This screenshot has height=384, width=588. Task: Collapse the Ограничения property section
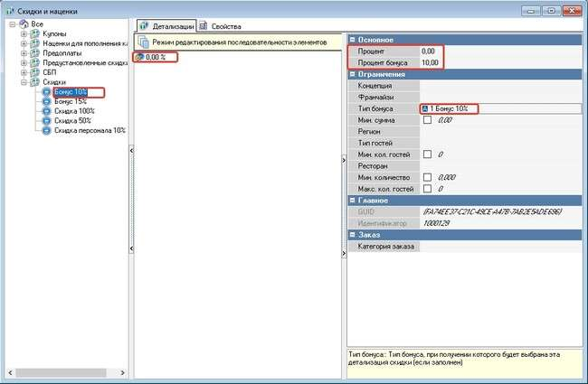tap(354, 74)
